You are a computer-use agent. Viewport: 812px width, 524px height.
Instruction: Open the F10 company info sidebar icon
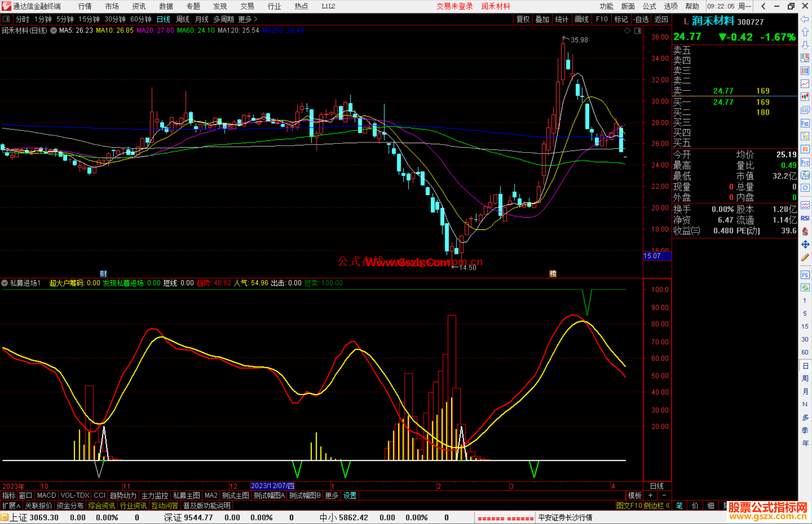pyautogui.click(x=805, y=124)
